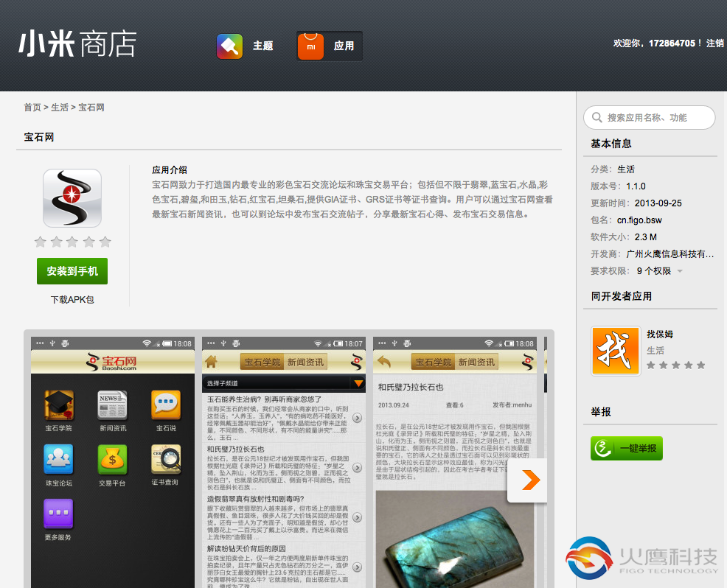
Task: Click the search magnifier icon
Action: [597, 117]
